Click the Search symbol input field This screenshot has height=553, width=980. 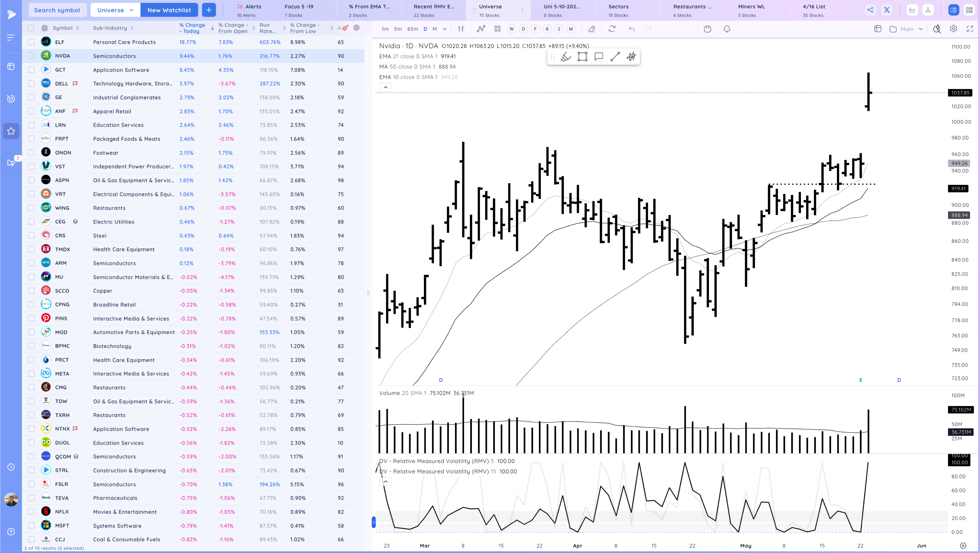[57, 10]
